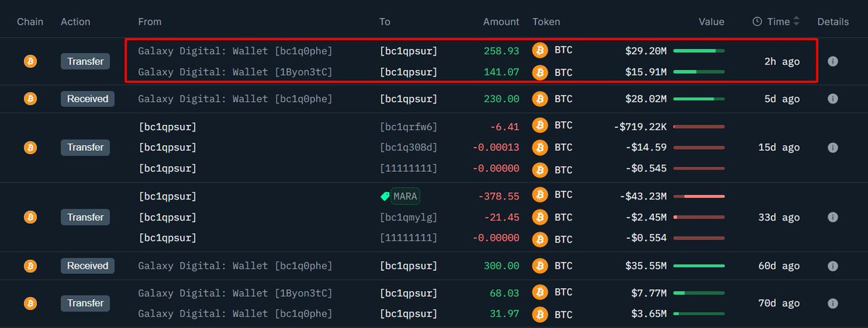The width and height of the screenshot is (868, 328).
Task: Click the green MARA tag label
Action: click(400, 196)
